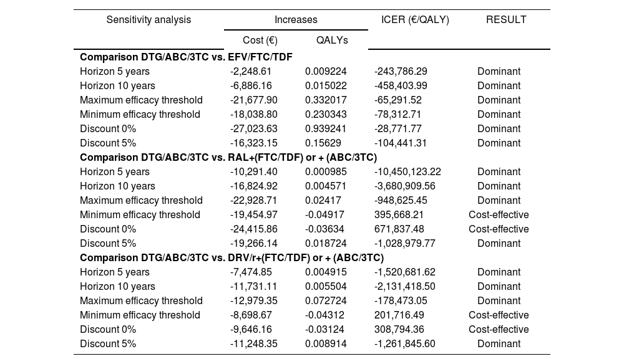Select the 'Increases' column group header
The image size is (624, 364).
(296, 20)
